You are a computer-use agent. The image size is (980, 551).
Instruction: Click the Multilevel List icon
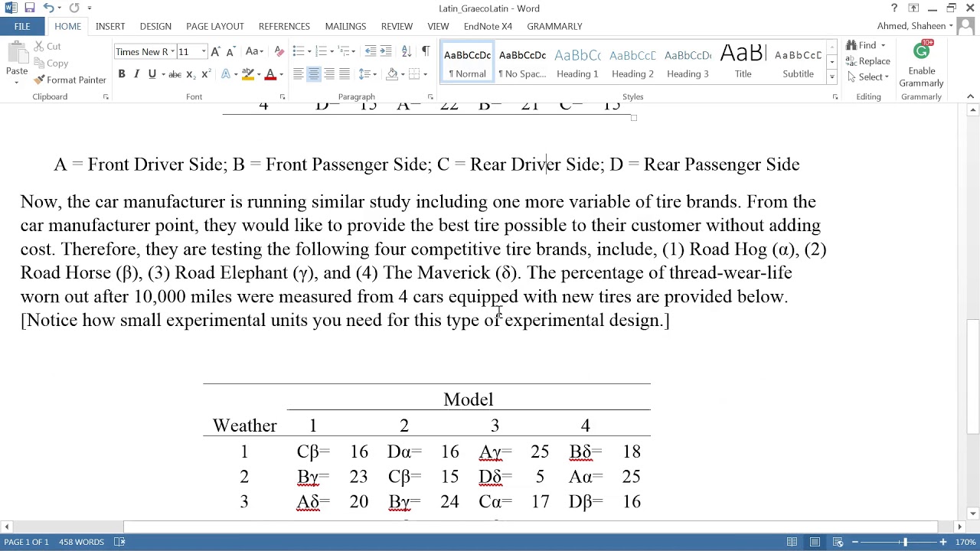(344, 51)
